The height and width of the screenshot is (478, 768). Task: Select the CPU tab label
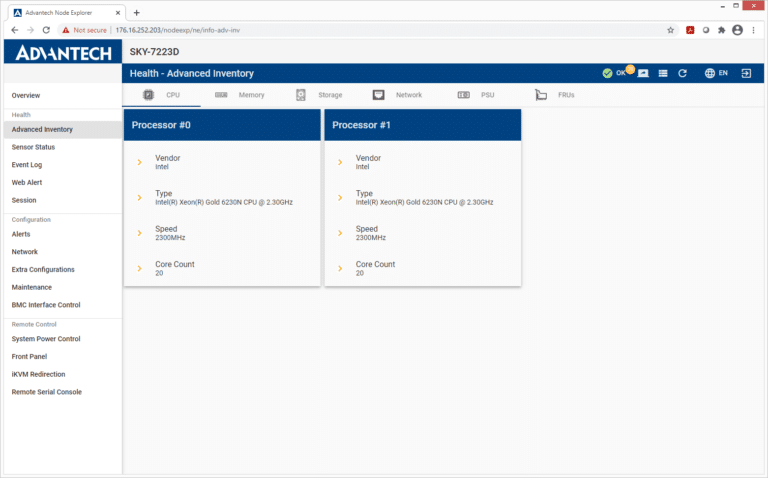pyautogui.click(x=173, y=95)
